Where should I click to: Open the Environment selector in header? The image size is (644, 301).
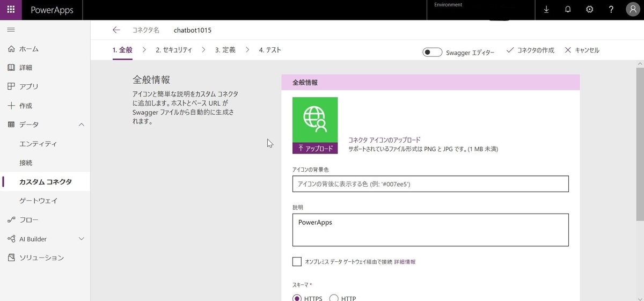[x=481, y=10]
